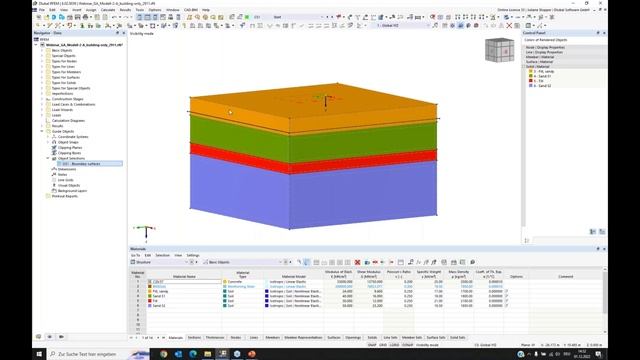640x360 pixels.
Task: Open the load case dropdown in the toolbar
Action: click(x=322, y=17)
